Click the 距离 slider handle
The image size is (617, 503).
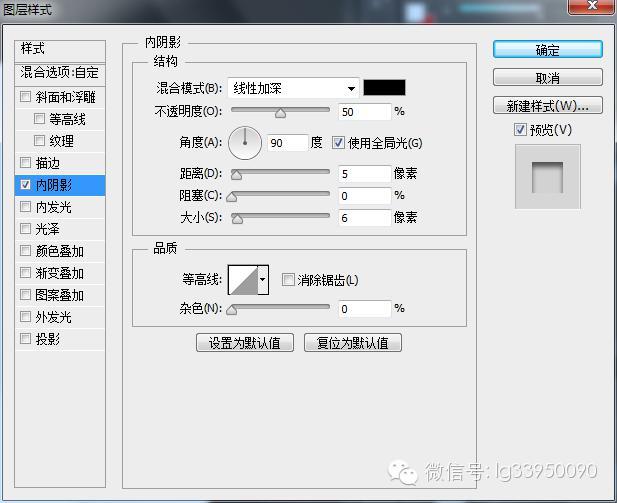(x=236, y=175)
